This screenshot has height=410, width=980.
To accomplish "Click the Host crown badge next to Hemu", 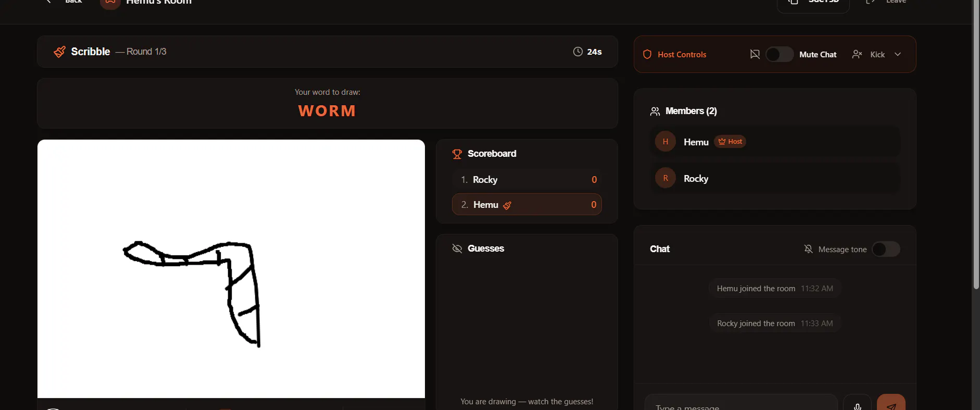I will click(730, 142).
